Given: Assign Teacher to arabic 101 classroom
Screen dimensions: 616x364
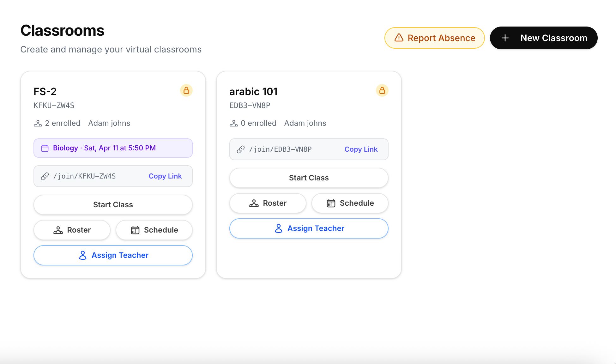Looking at the screenshot, I should [309, 228].
